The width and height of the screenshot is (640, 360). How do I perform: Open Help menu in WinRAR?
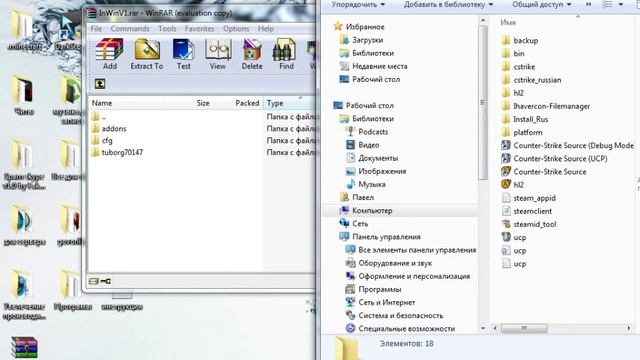pos(265,29)
